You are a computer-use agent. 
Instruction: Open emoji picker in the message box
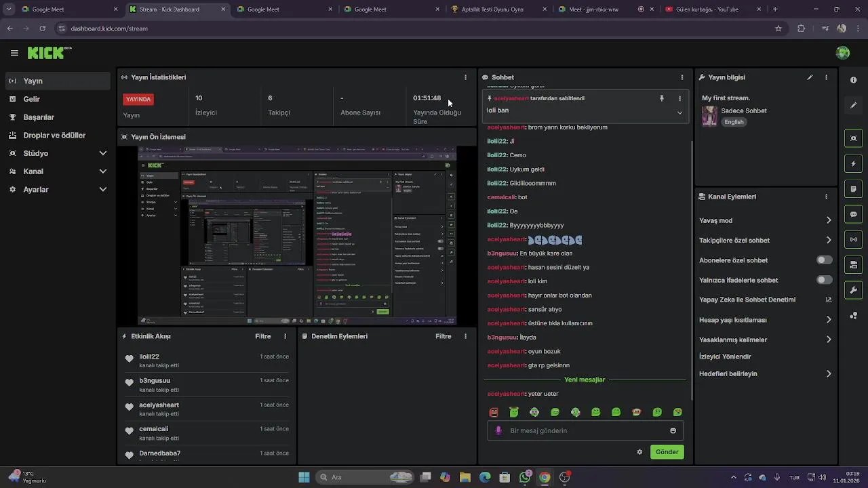(673, 430)
